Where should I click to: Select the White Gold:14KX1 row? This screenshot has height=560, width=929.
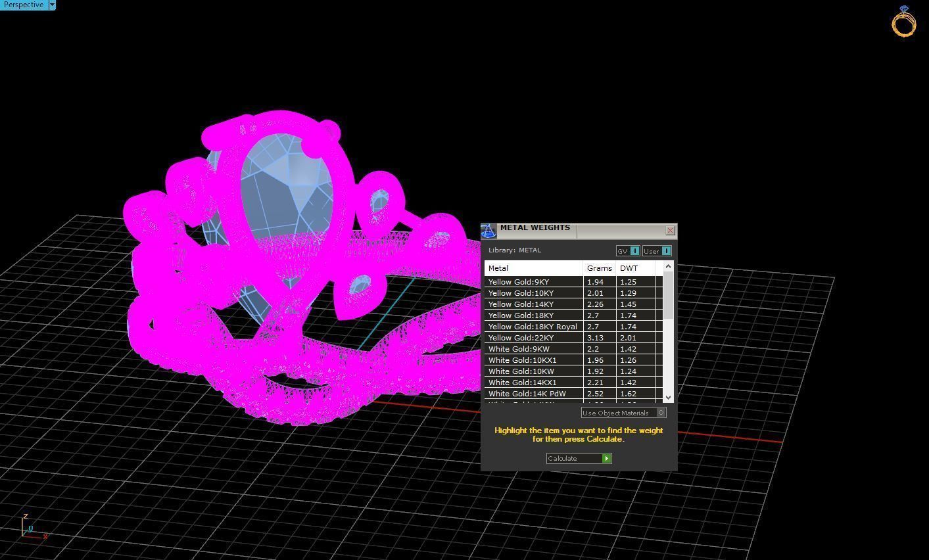(x=573, y=383)
